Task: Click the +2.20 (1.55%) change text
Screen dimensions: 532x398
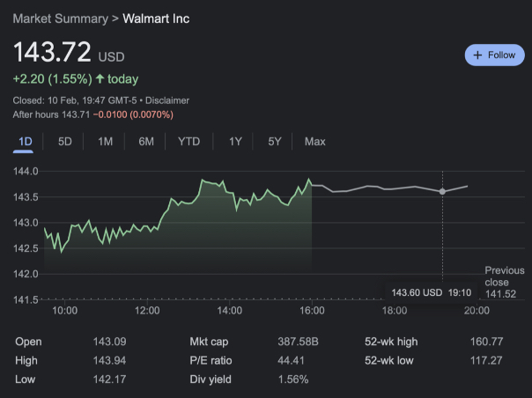Action: (x=53, y=79)
